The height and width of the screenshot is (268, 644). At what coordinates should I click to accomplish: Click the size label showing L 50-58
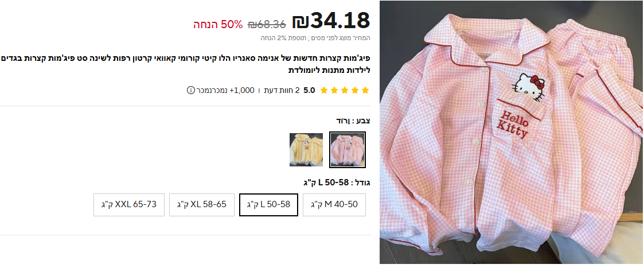point(337,182)
